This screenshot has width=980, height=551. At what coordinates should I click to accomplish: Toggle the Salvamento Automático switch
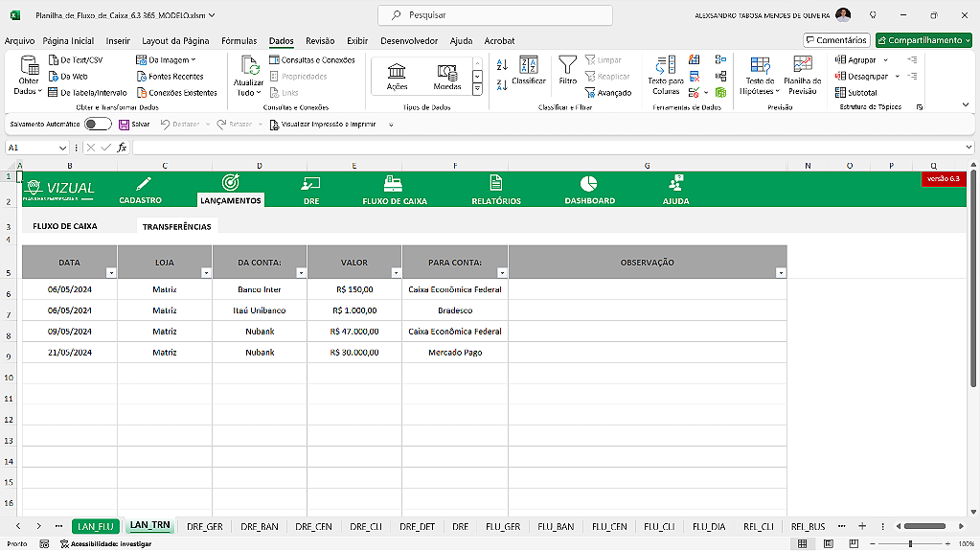[x=97, y=124]
